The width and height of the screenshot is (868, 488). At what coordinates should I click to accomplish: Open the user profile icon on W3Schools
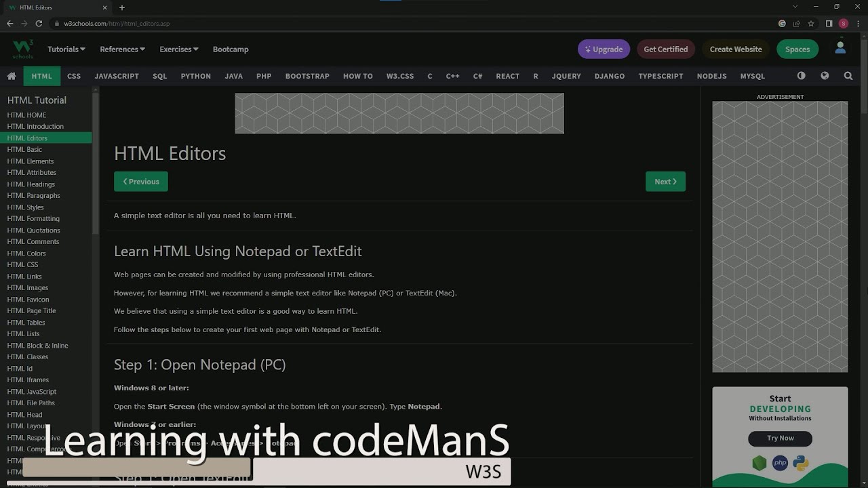[840, 48]
